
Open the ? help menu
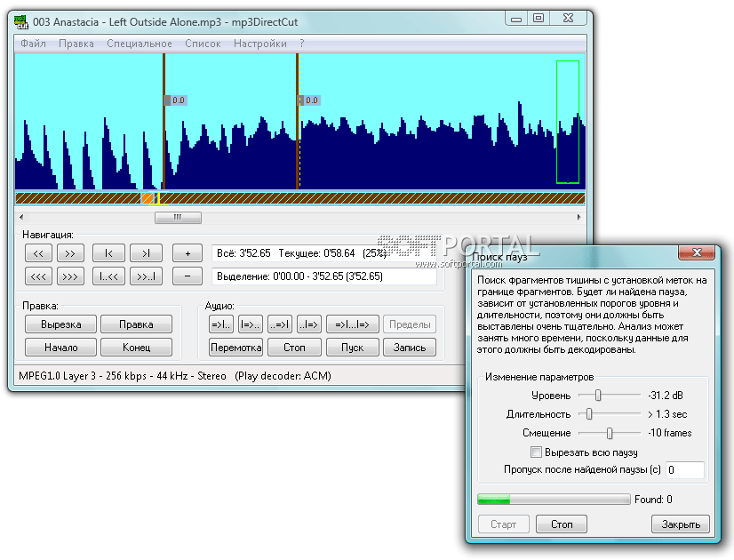point(302,44)
